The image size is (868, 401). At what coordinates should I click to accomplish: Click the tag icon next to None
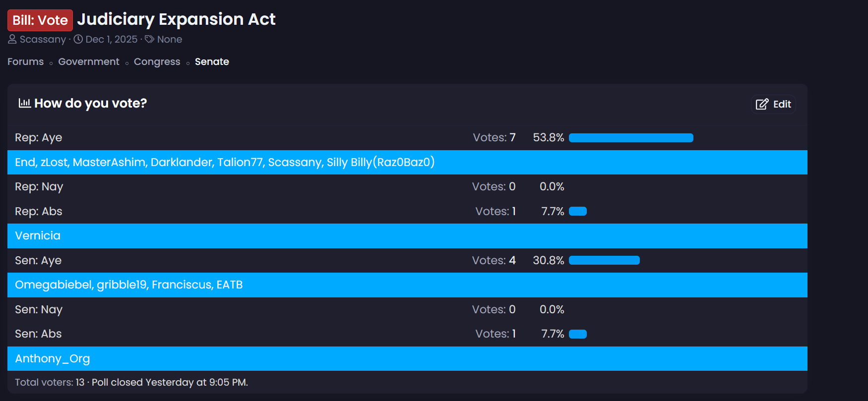tap(149, 39)
